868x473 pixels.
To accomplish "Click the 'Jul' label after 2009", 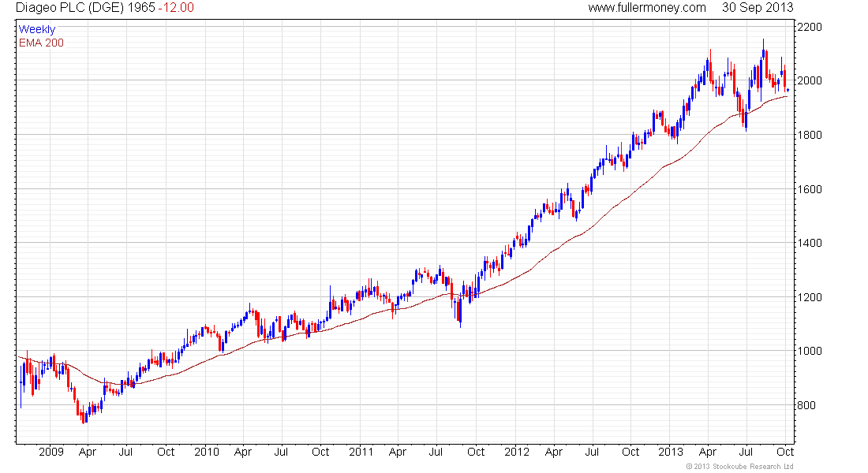I will click(125, 452).
